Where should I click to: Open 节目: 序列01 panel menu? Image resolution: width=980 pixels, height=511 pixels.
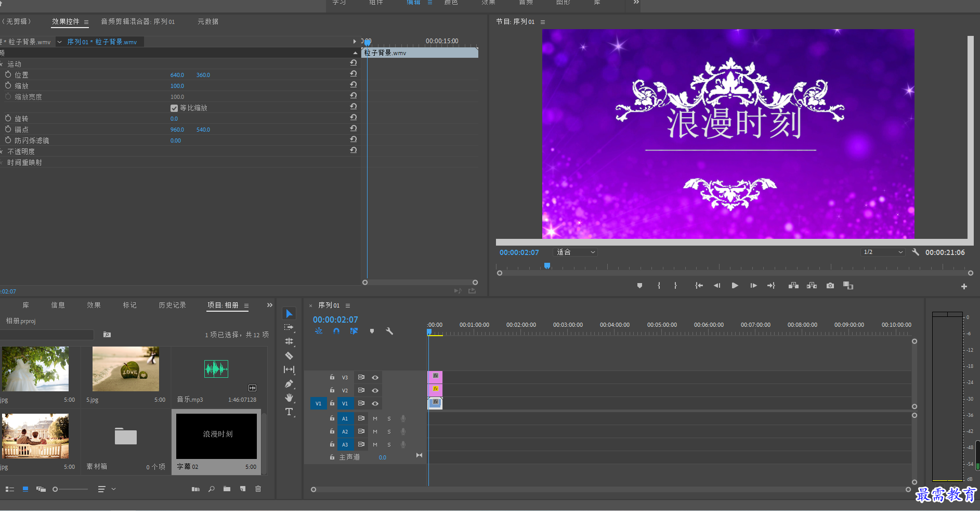(x=543, y=22)
